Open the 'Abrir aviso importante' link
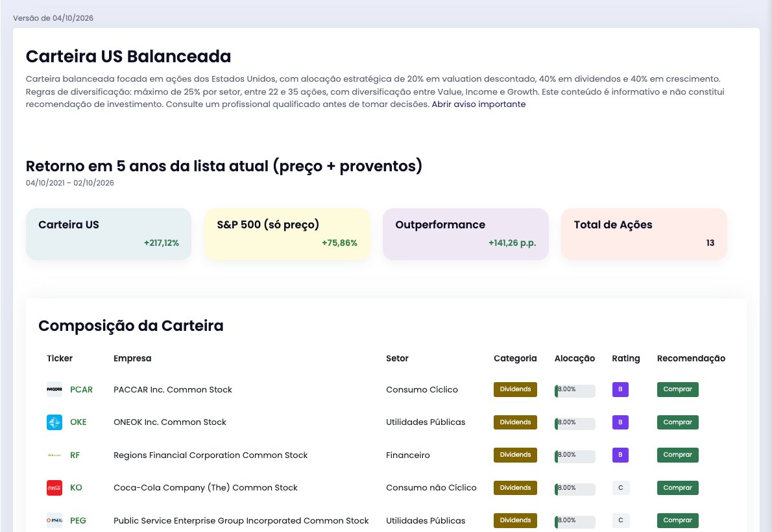This screenshot has height=532, width=772. (x=479, y=104)
